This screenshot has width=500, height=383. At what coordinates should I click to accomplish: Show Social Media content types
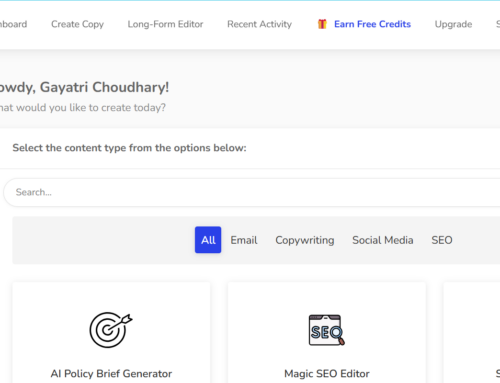point(383,240)
